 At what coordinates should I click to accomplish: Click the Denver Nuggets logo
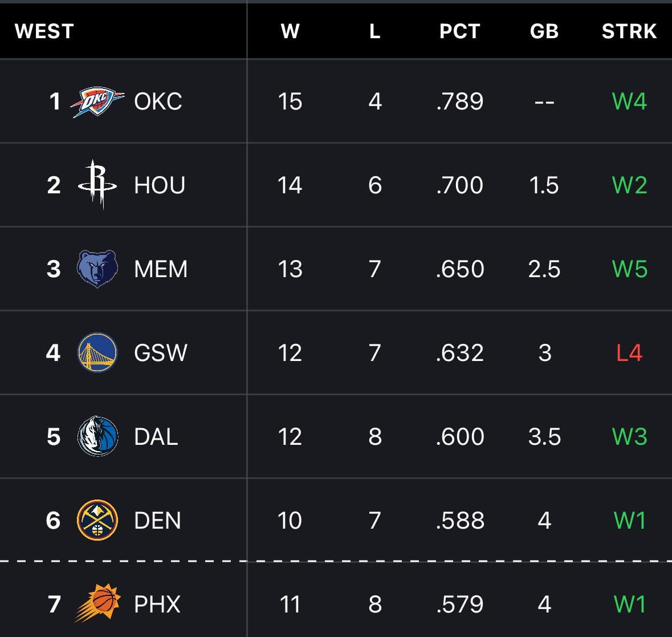click(97, 520)
